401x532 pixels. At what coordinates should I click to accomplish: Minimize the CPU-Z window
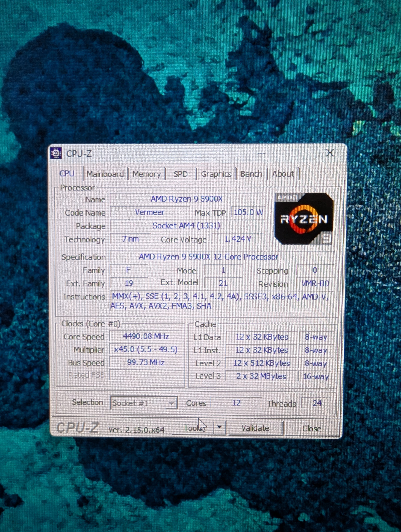coord(262,153)
